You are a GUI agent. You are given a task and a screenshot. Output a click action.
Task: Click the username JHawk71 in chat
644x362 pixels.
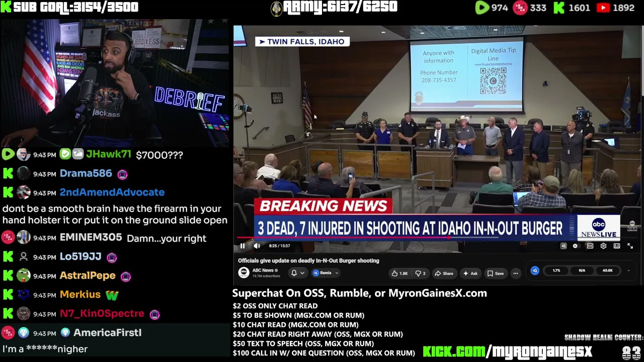click(x=108, y=154)
